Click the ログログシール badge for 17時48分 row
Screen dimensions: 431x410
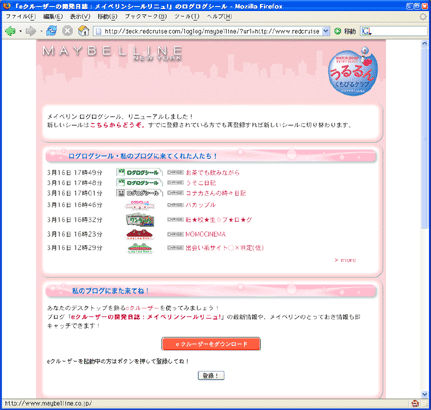(139, 183)
